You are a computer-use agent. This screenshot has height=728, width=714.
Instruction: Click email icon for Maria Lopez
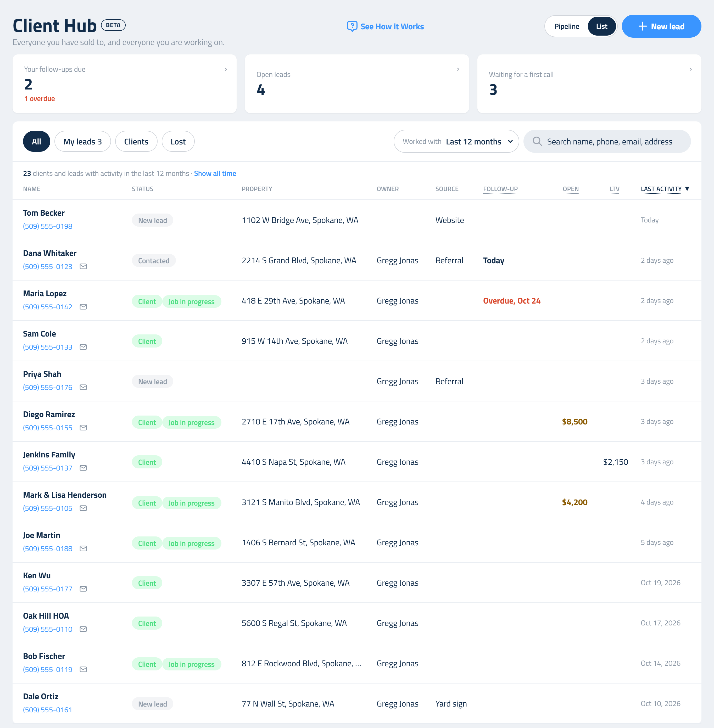coord(83,307)
